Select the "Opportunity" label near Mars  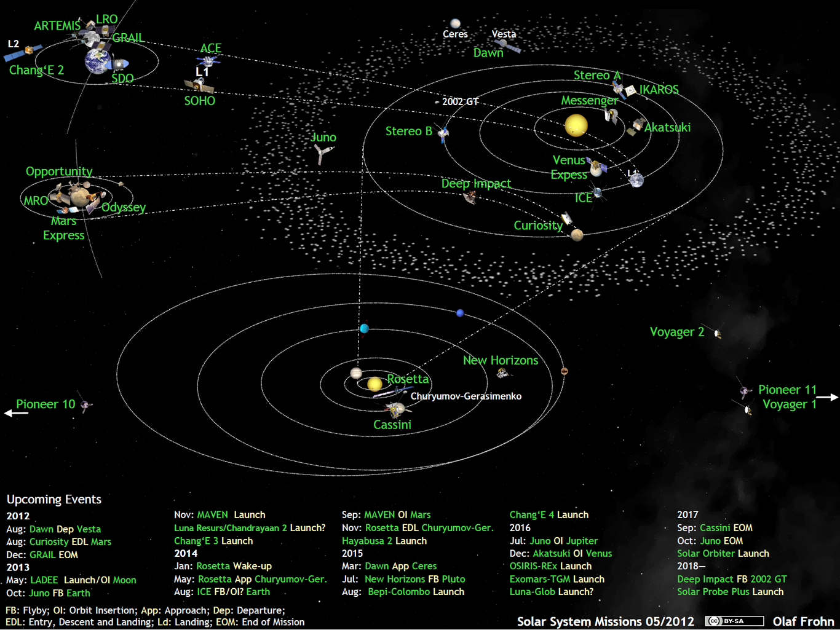[x=59, y=171]
